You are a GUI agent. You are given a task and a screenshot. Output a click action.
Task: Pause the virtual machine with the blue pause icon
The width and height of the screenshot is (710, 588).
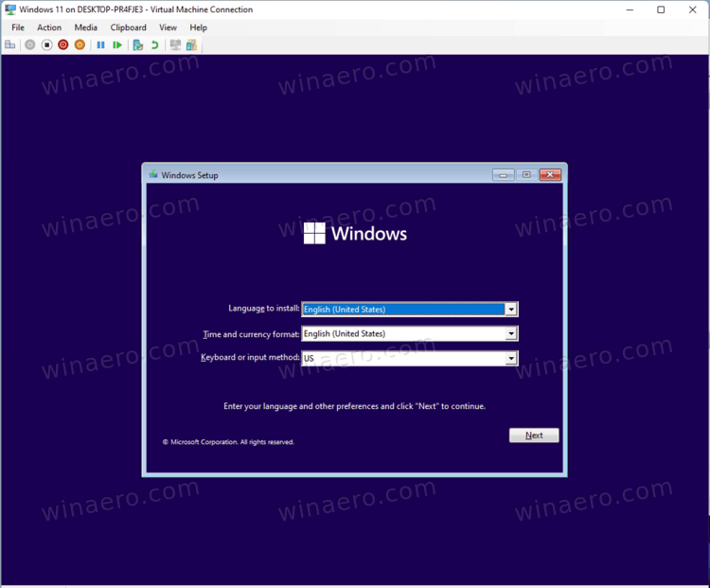[x=100, y=45]
